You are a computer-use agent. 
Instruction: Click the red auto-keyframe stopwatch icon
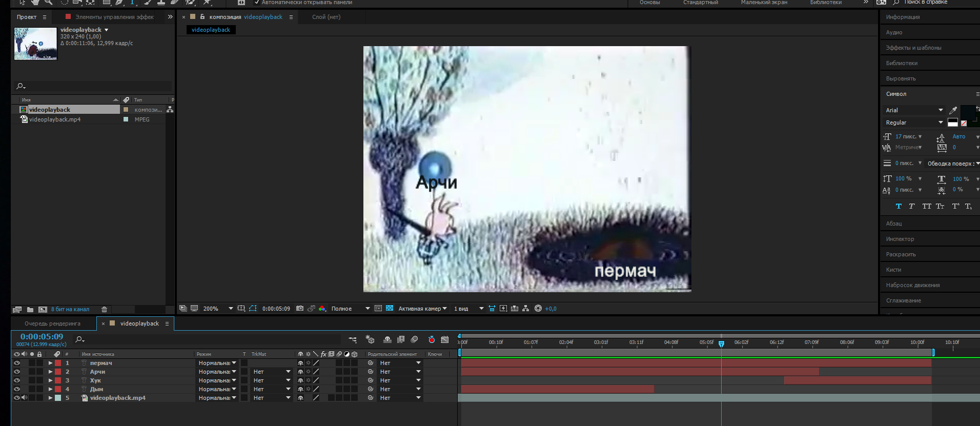(432, 339)
